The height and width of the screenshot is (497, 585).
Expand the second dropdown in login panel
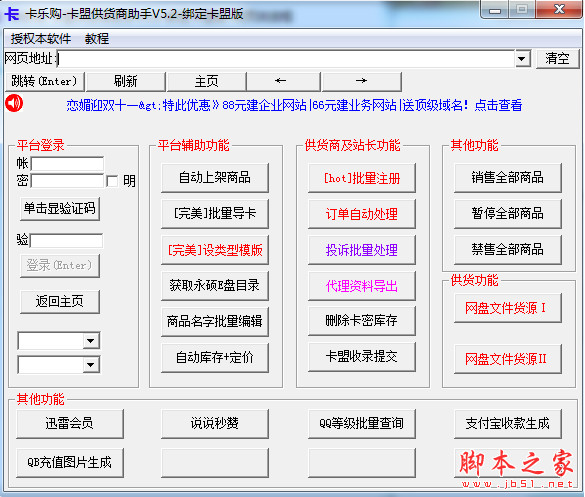click(x=91, y=365)
